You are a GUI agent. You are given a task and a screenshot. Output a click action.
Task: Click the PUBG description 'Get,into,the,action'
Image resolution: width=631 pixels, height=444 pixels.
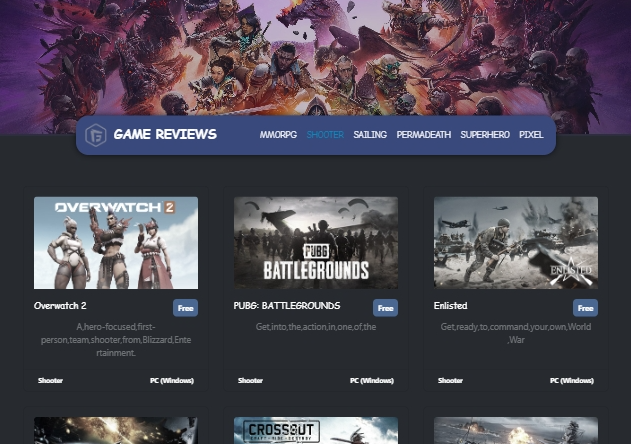pos(316,327)
